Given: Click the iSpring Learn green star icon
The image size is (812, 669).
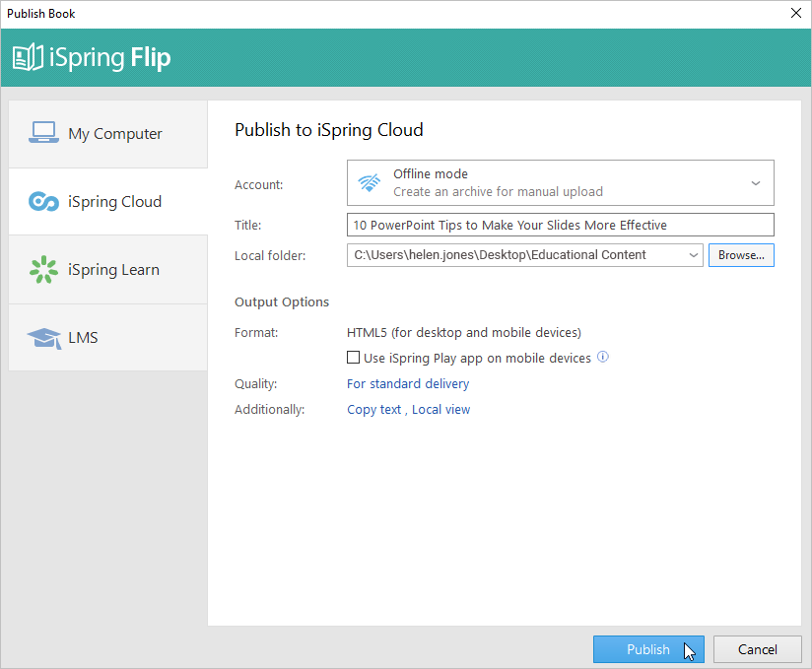Looking at the screenshot, I should [43, 269].
